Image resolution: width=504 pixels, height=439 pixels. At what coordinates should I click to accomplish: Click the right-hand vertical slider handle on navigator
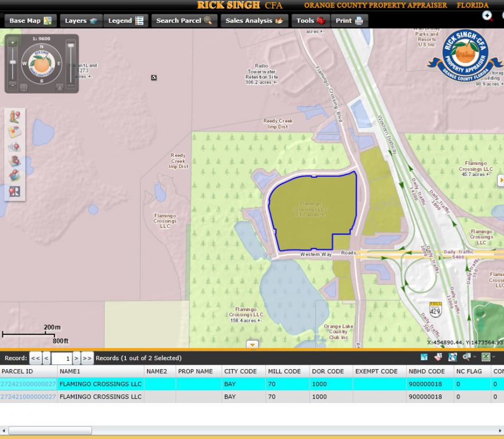(71, 46)
